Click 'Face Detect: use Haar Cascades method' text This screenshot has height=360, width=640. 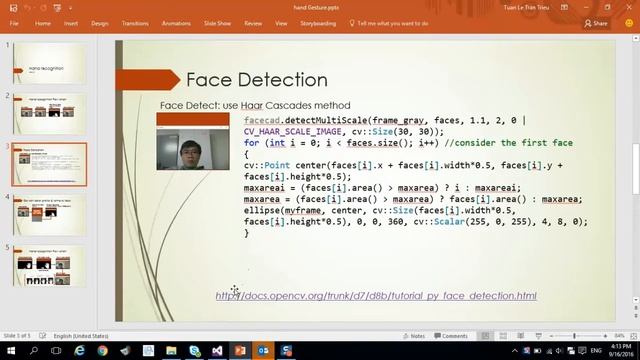click(x=255, y=105)
